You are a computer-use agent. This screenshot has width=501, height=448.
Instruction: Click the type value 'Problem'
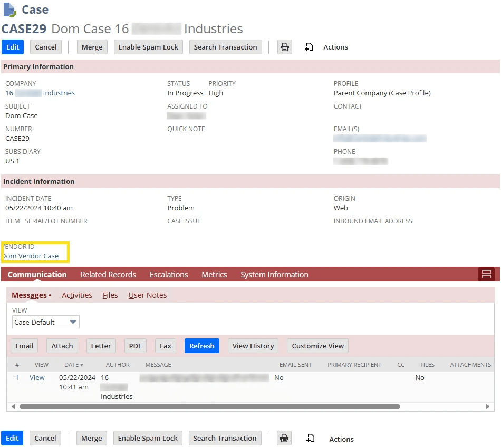(181, 208)
